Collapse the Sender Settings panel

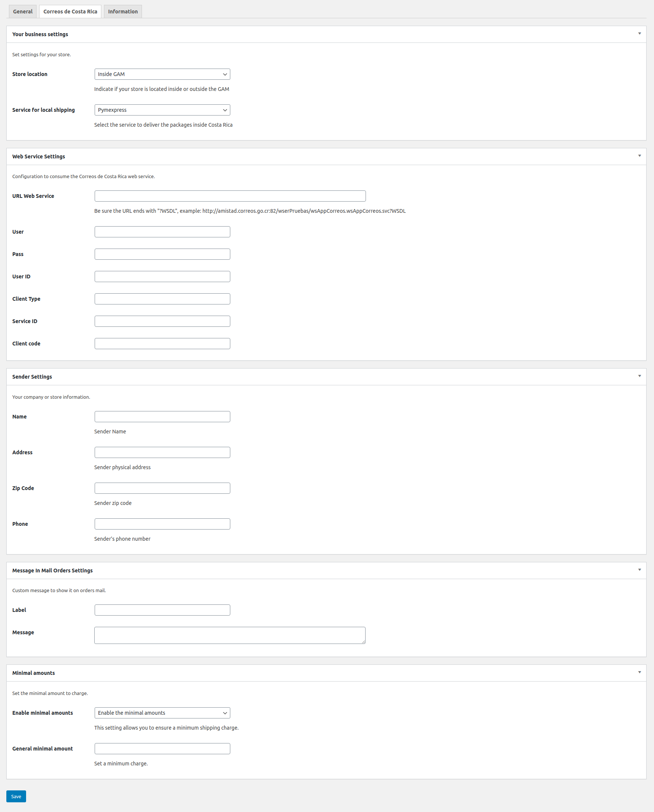pyautogui.click(x=639, y=376)
